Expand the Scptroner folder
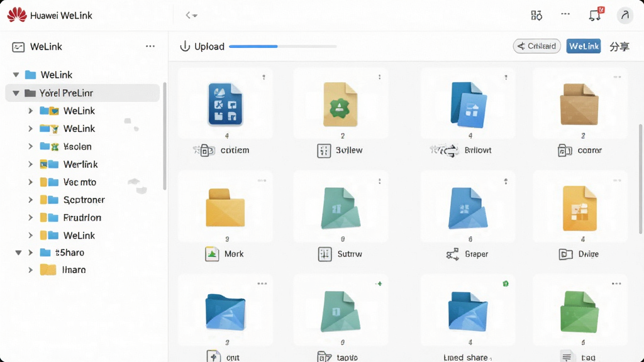 tap(30, 200)
